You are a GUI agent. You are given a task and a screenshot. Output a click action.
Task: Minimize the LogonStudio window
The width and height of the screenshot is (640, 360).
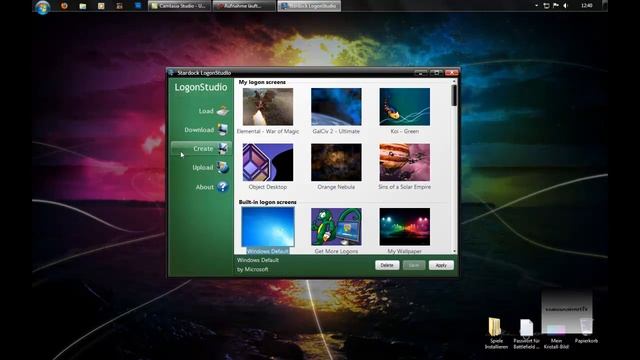pos(421,73)
